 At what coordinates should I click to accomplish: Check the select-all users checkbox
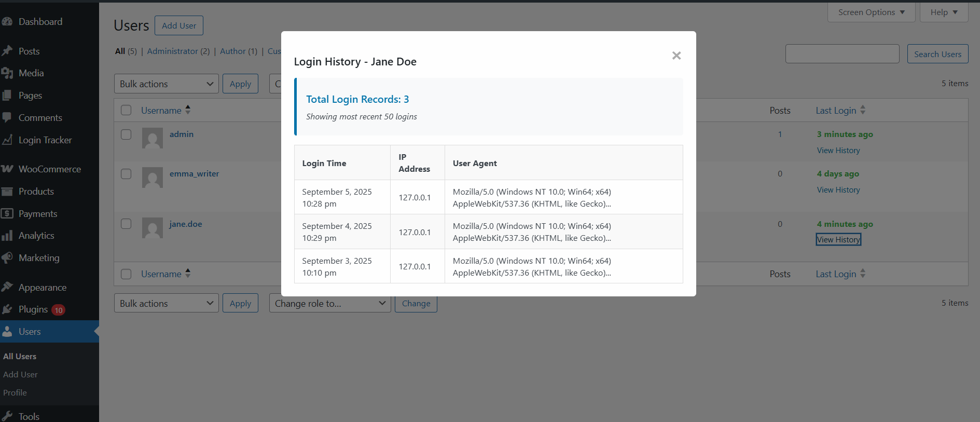(126, 110)
